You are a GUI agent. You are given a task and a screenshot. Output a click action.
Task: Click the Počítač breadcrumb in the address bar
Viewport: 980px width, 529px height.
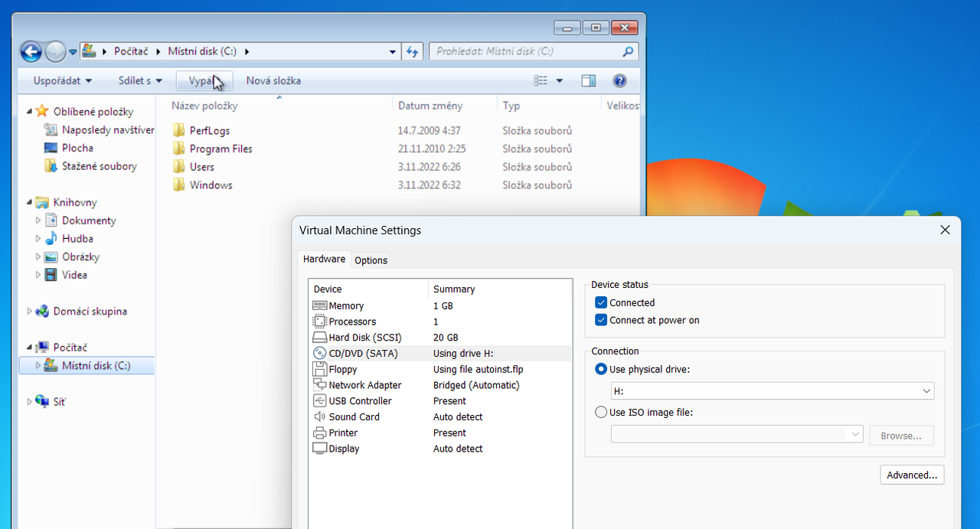[131, 51]
